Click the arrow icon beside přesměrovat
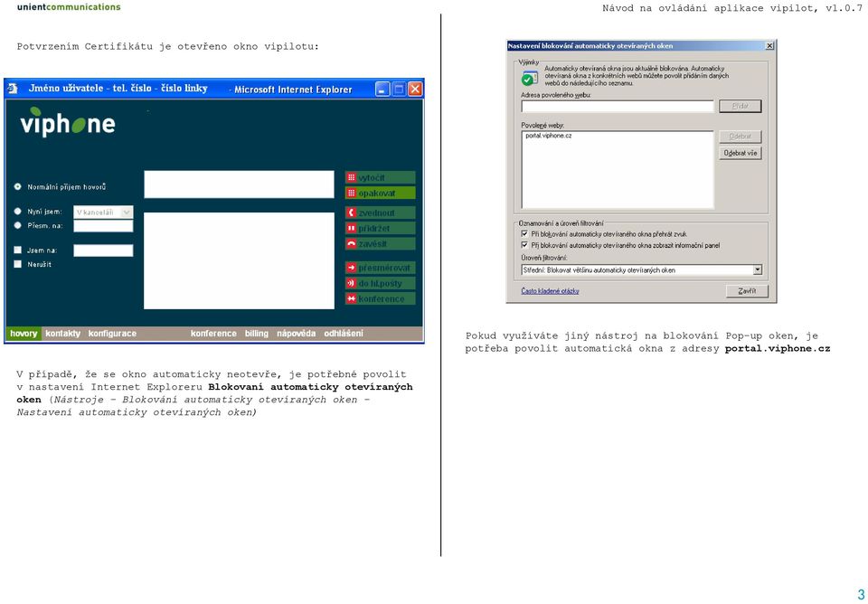Viewport: 868px width, 604px height. click(351, 268)
